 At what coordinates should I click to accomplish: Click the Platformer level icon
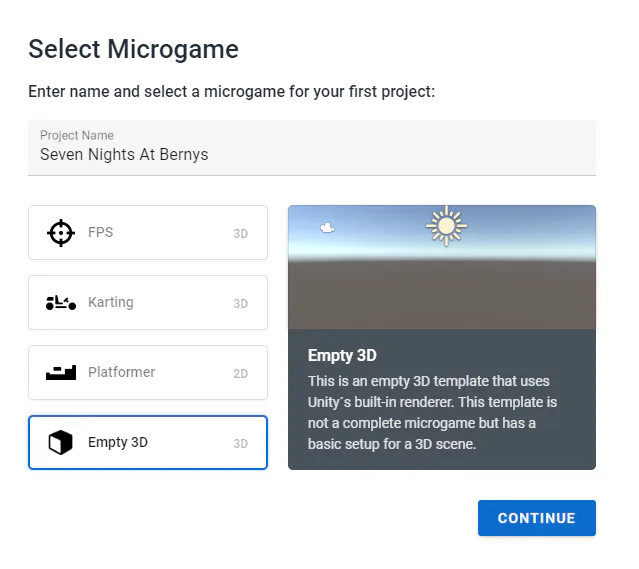pos(61,373)
